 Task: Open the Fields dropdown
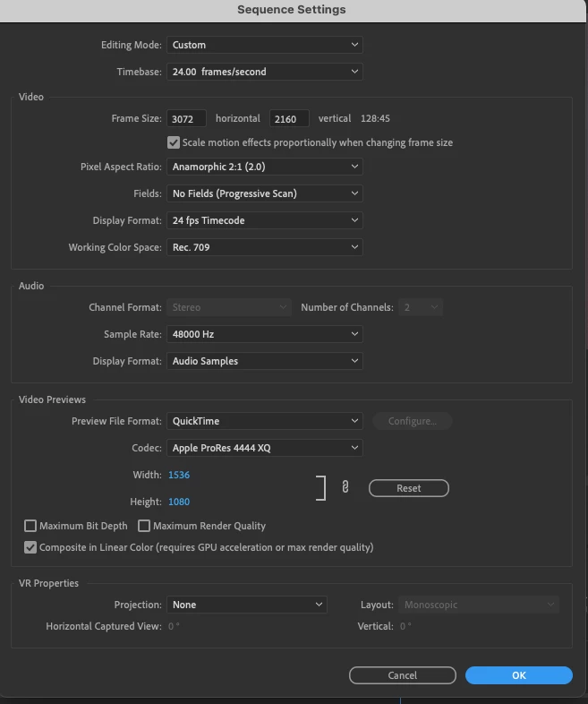click(265, 193)
